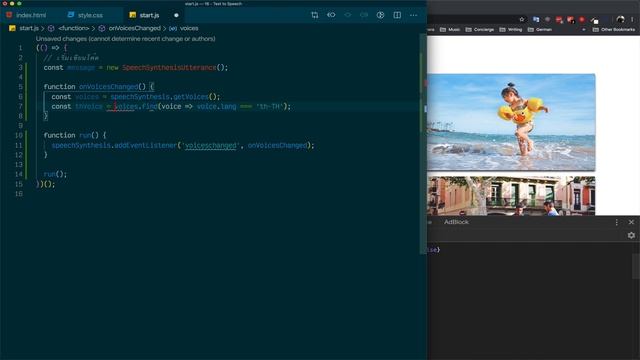640x360 pixels.
Task: Click the 'th-TH' string in code
Action: tap(269, 107)
